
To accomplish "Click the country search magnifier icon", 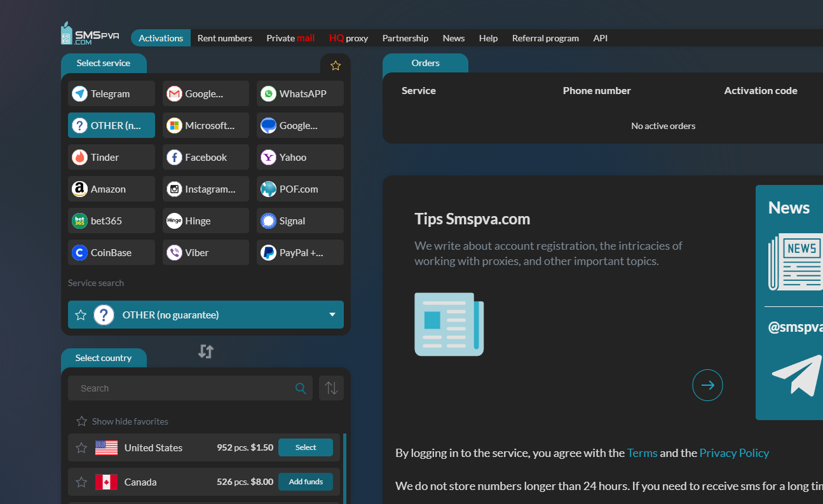I will 301,388.
